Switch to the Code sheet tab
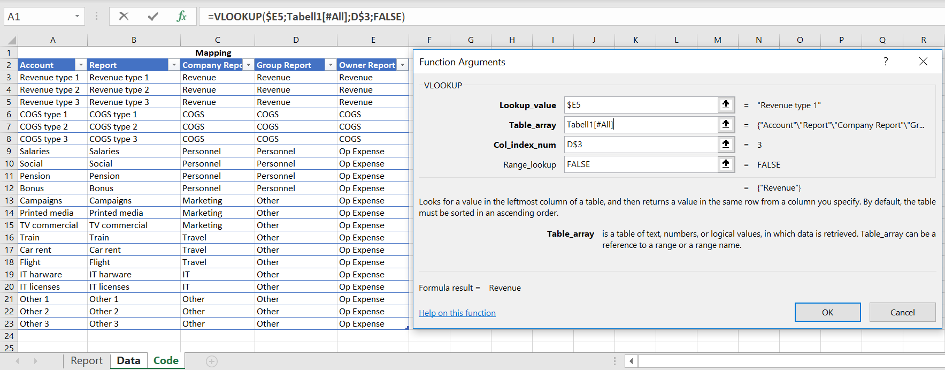This screenshot has width=945, height=370. pyautogui.click(x=166, y=361)
